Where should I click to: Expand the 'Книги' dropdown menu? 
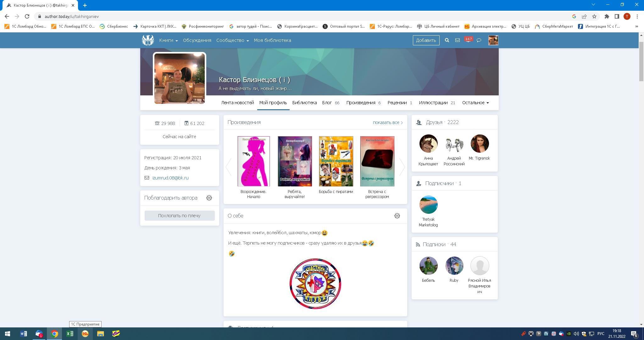168,40
